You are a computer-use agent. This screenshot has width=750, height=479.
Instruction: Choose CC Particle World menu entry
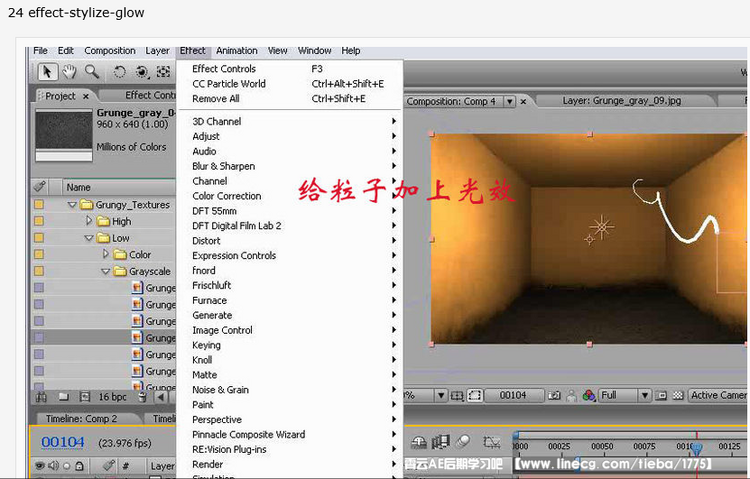(x=289, y=84)
